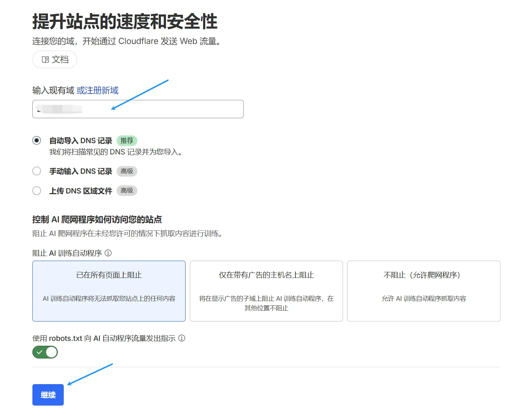531x420 pixels.
Task: Click info icon beside 阻止 AI 训练自动程序
Action: 108,253
